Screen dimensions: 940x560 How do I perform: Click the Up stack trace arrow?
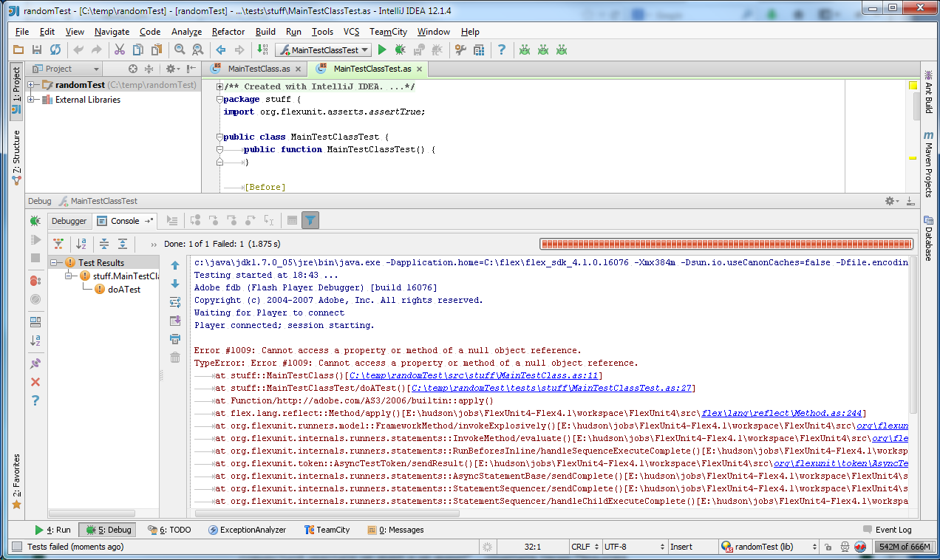click(175, 265)
